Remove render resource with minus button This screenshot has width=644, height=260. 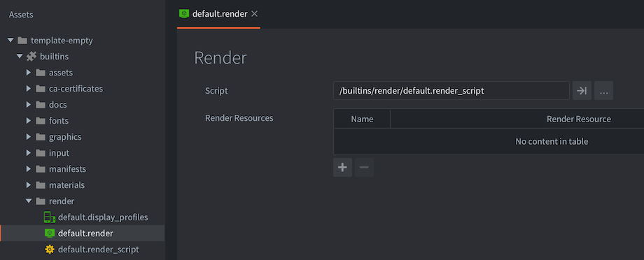pos(364,167)
